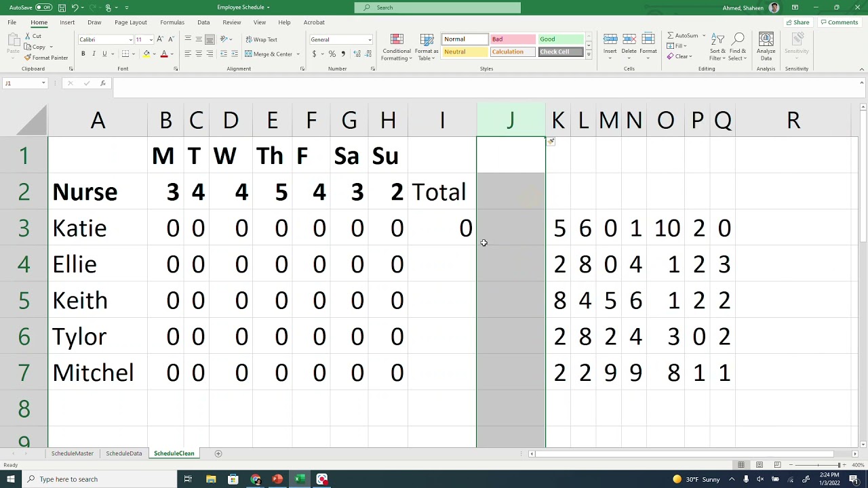Align text to the right

click(210, 54)
